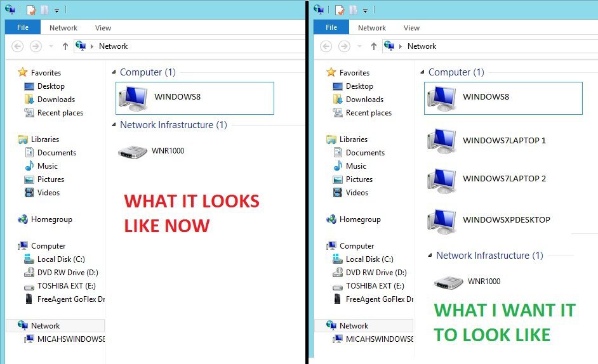Open Local Disk (C:) in left window
This screenshot has width=598, height=364.
pyautogui.click(x=55, y=259)
